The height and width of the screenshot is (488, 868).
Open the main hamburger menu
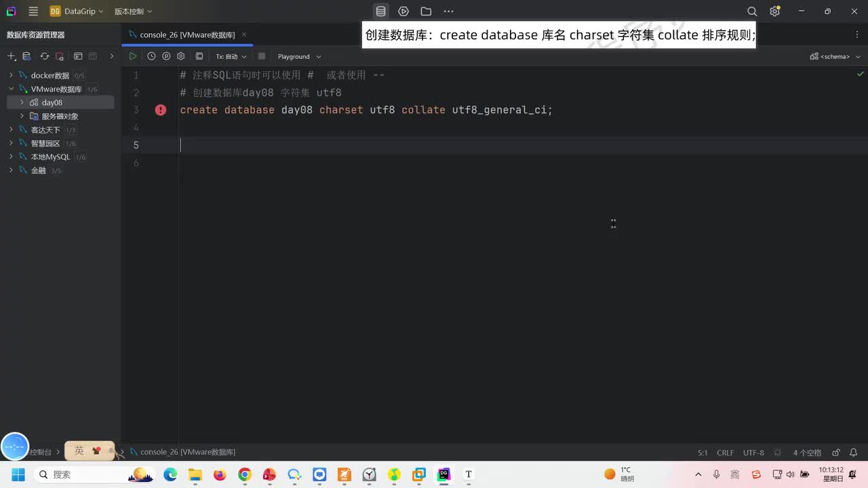(x=33, y=12)
